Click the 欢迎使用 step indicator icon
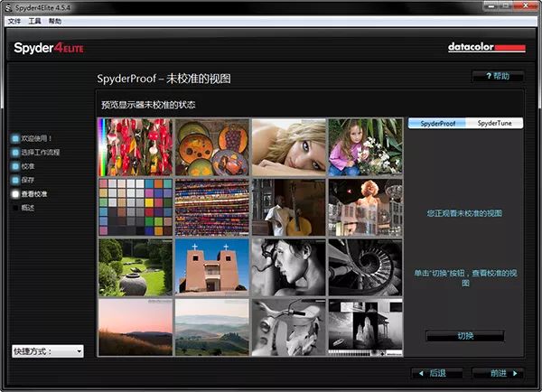 pyautogui.click(x=15, y=139)
